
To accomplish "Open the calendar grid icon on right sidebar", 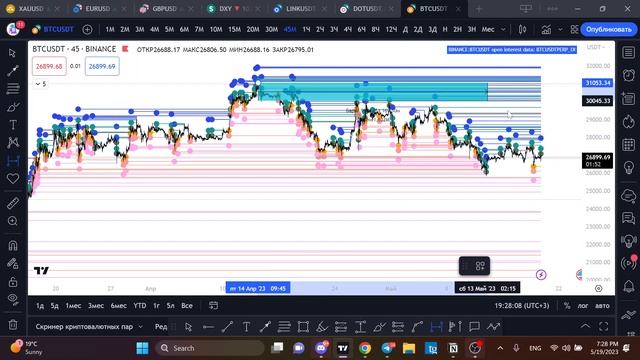I will 629,144.
